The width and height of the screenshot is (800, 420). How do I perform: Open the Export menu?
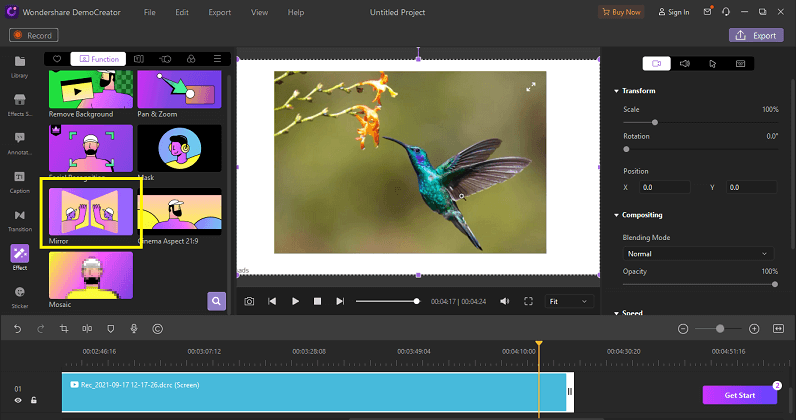point(219,12)
